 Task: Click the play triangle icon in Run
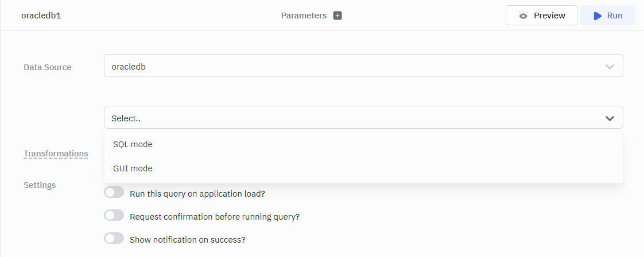[598, 16]
